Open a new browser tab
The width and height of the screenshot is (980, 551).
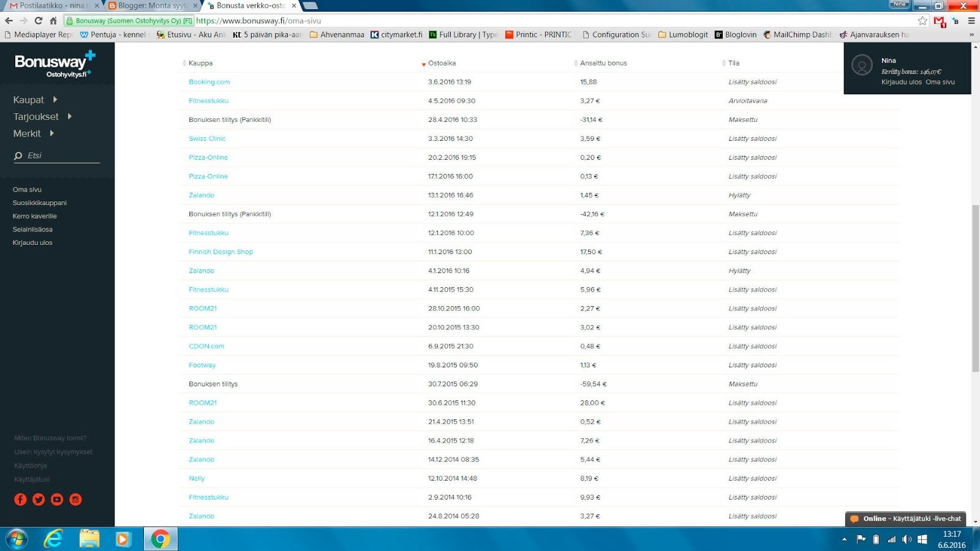[310, 6]
